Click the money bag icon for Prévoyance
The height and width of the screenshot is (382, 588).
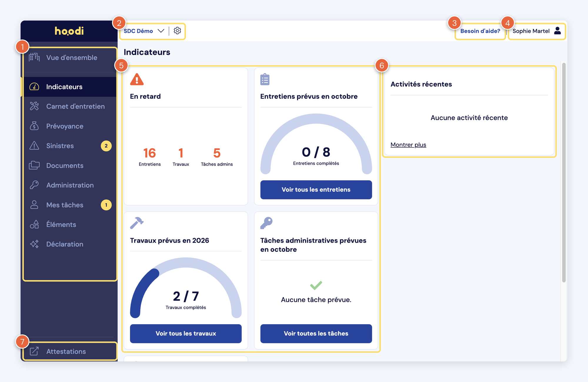point(34,126)
